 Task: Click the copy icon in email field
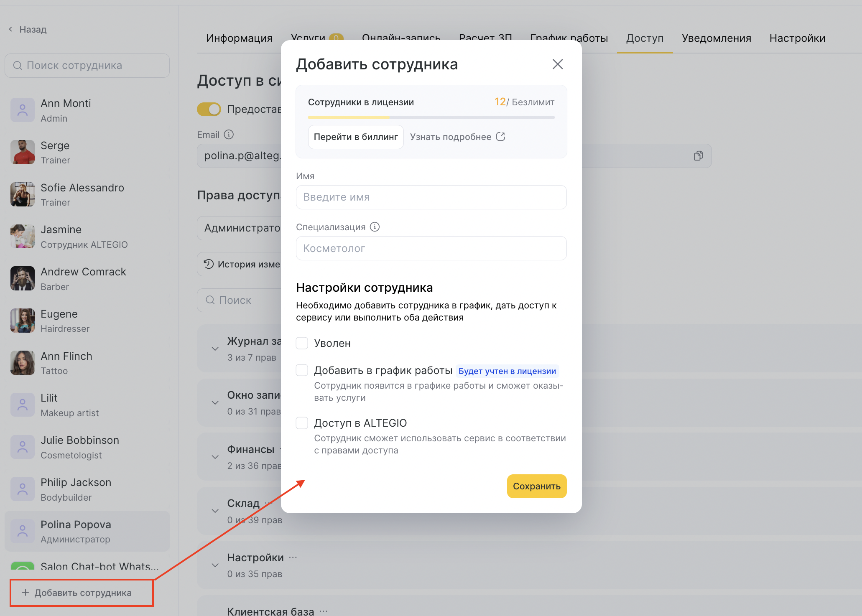click(698, 156)
